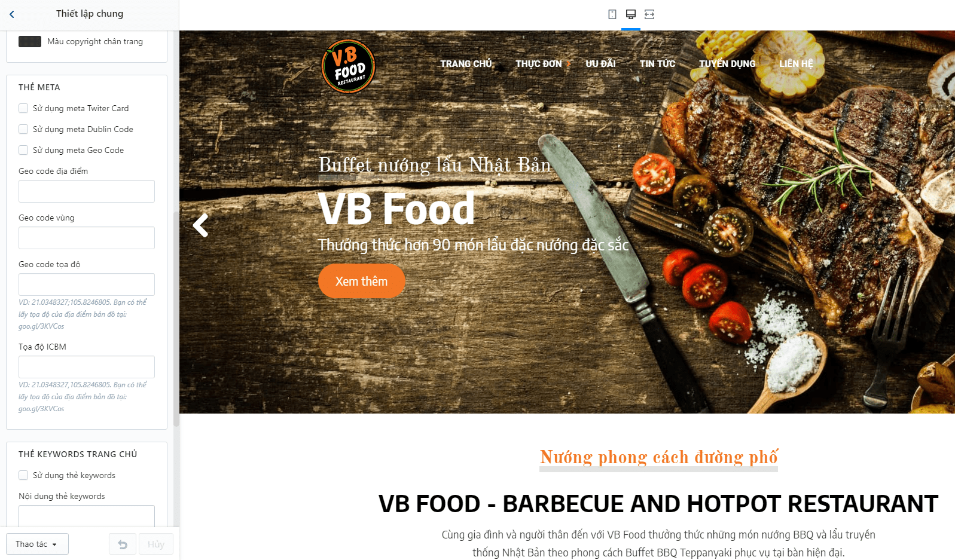Switch to full-width preview icon
Screen dimensions: 955x560
[649, 14]
